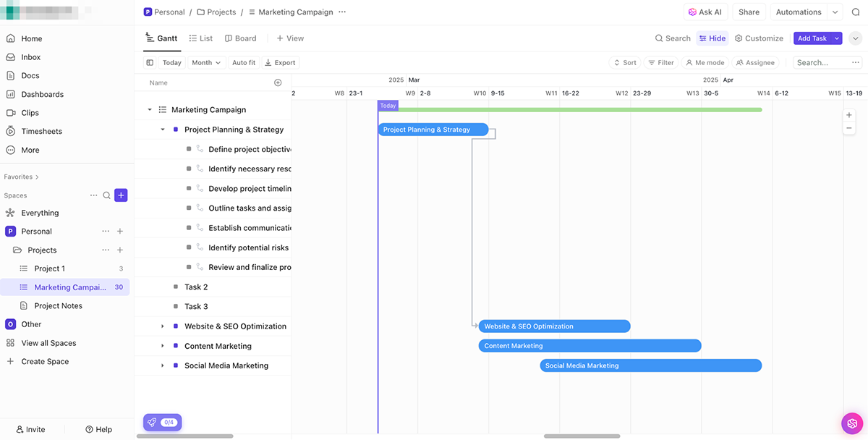Click the 0/4 progress badge
Viewport: 868px width, 440px height.
(162, 422)
